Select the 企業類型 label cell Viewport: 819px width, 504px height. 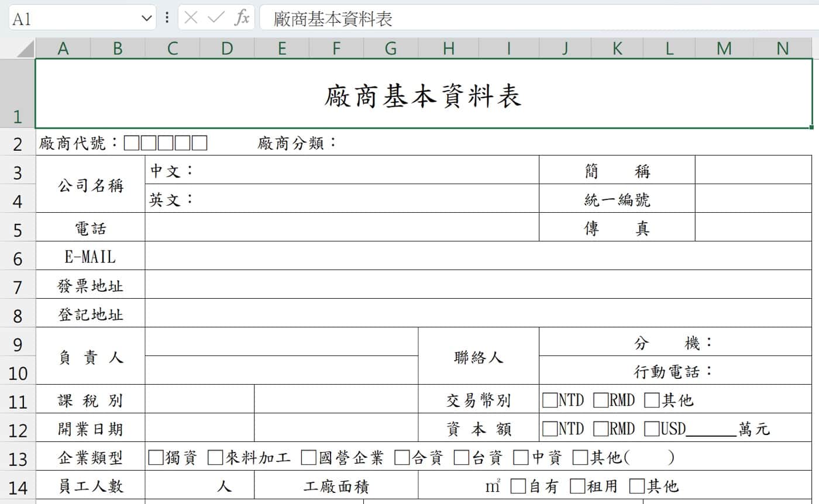(x=91, y=457)
